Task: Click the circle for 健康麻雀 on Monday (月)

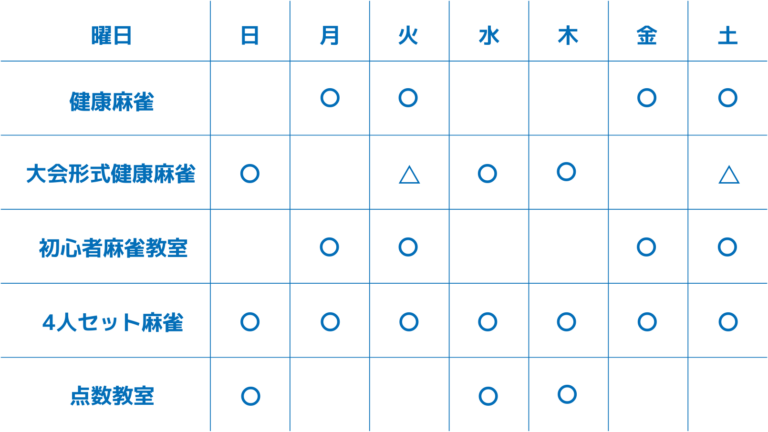Action: (329, 98)
